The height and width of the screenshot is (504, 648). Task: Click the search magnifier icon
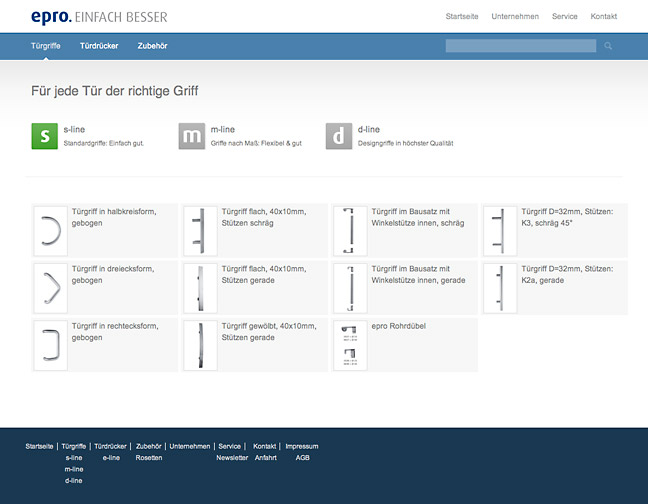coord(608,46)
